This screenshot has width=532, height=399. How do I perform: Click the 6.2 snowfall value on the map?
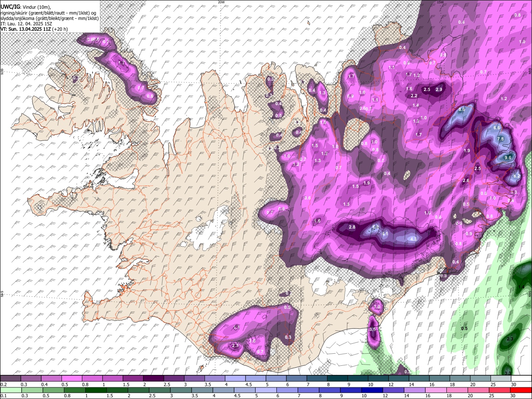click(x=517, y=176)
